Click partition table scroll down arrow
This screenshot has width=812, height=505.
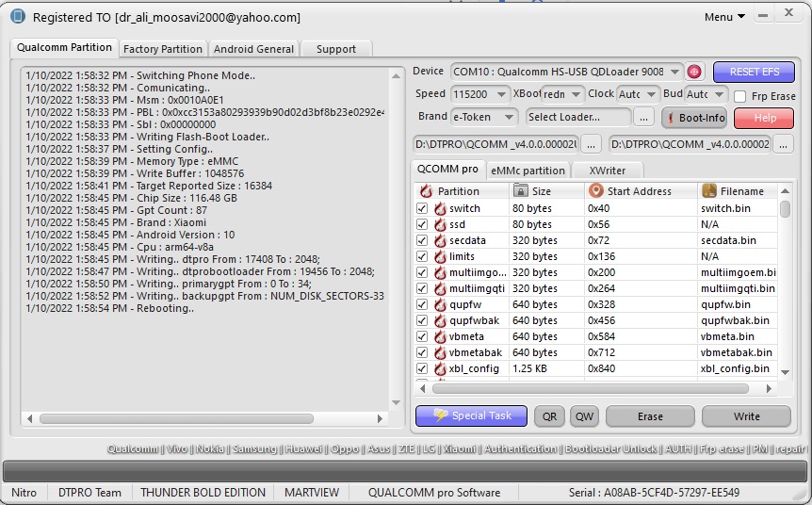pos(785,372)
